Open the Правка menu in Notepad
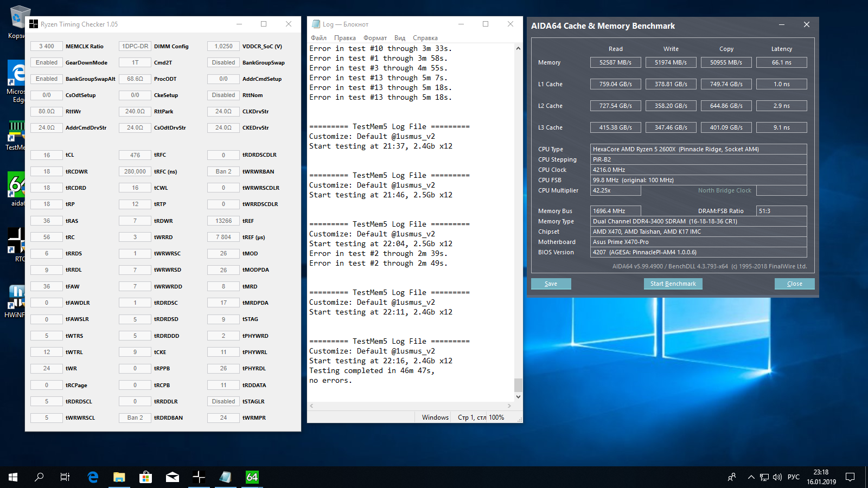The width and height of the screenshot is (868, 488). click(345, 38)
